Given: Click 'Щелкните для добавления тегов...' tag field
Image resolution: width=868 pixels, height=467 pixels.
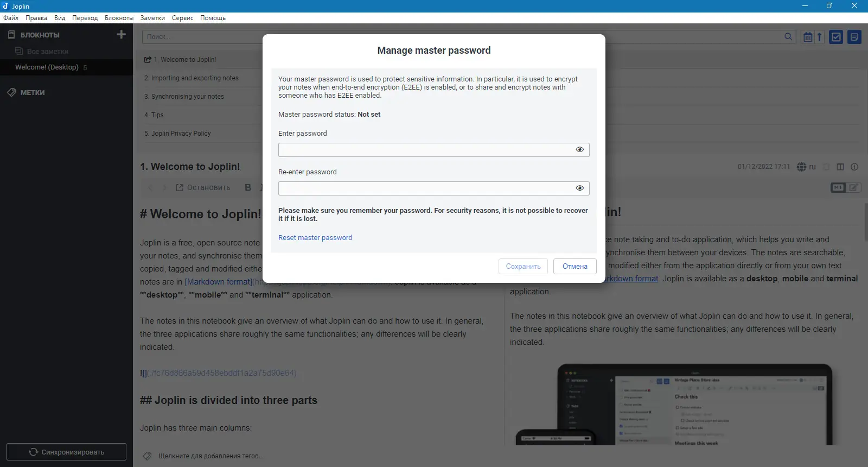Looking at the screenshot, I should click(x=211, y=456).
